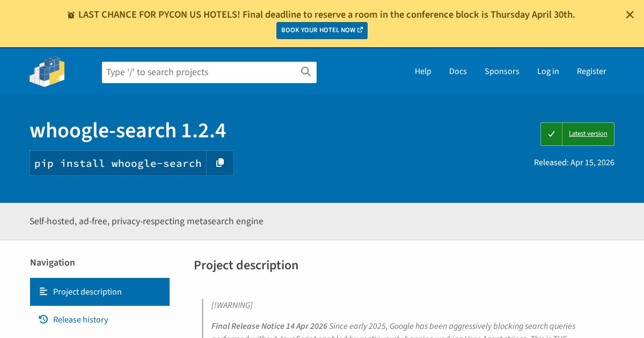This screenshot has height=338, width=644.
Task: Open the Docs link
Action: [x=458, y=71]
